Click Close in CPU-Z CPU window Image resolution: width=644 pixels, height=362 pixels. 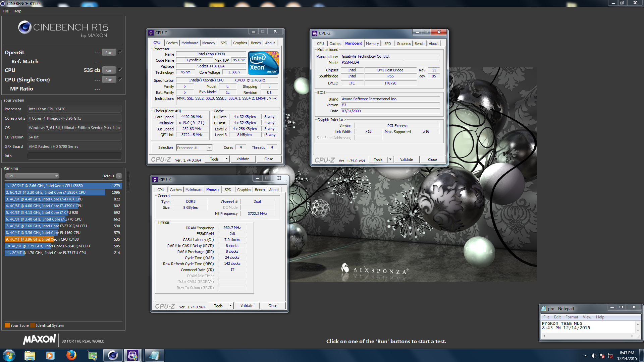[269, 159]
